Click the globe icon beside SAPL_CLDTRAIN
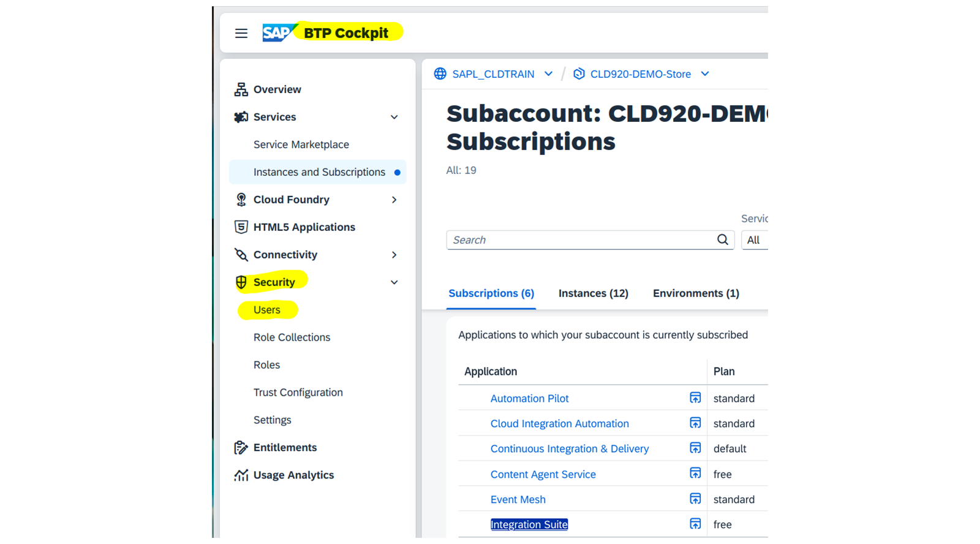The height and width of the screenshot is (544, 980). (x=440, y=74)
